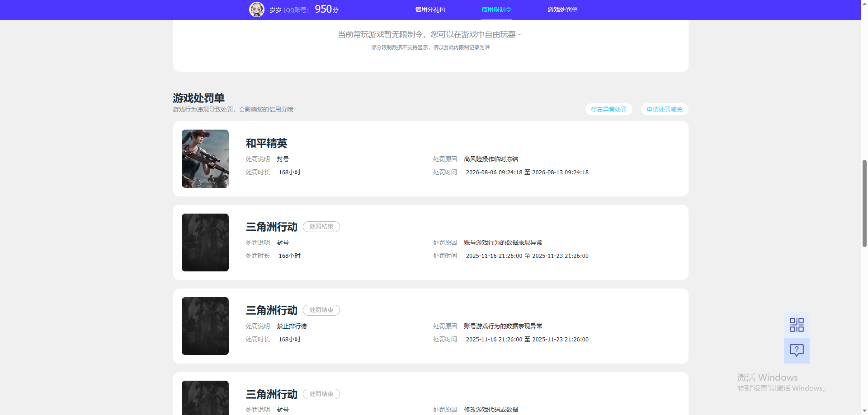This screenshot has width=868, height=415.
Task: Switch to 游戏处罚单 tab
Action: click(563, 9)
